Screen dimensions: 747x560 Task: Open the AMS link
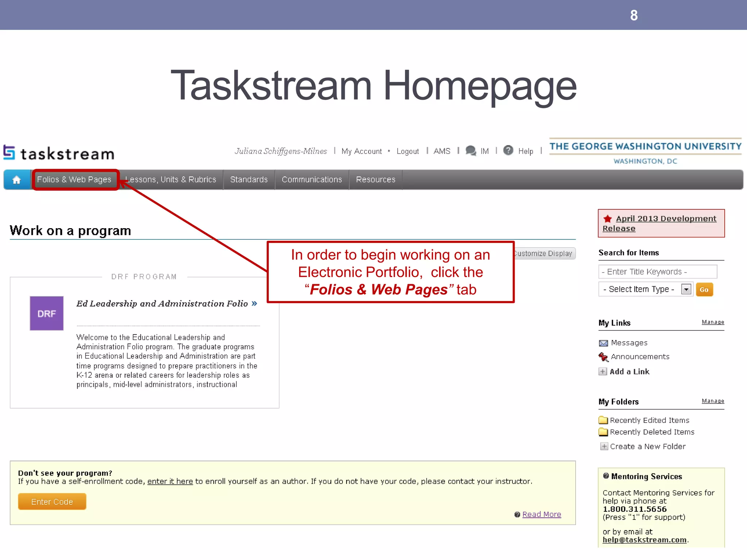pyautogui.click(x=442, y=151)
